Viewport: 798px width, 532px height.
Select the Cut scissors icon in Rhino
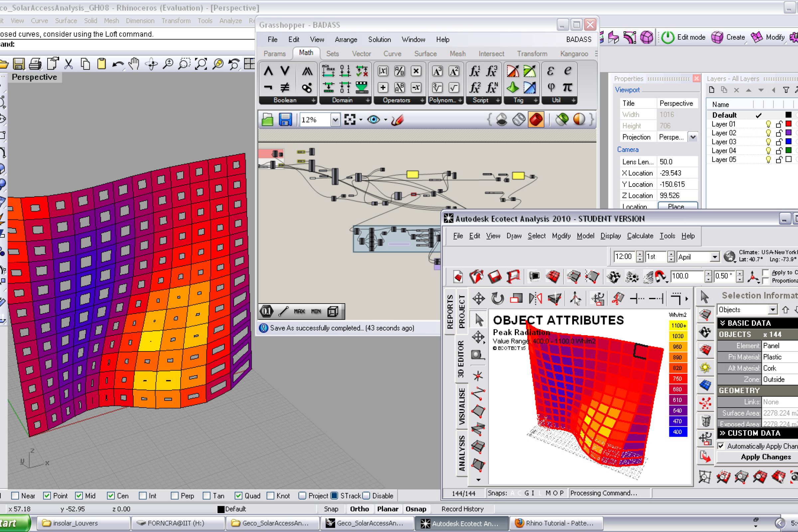click(x=68, y=64)
